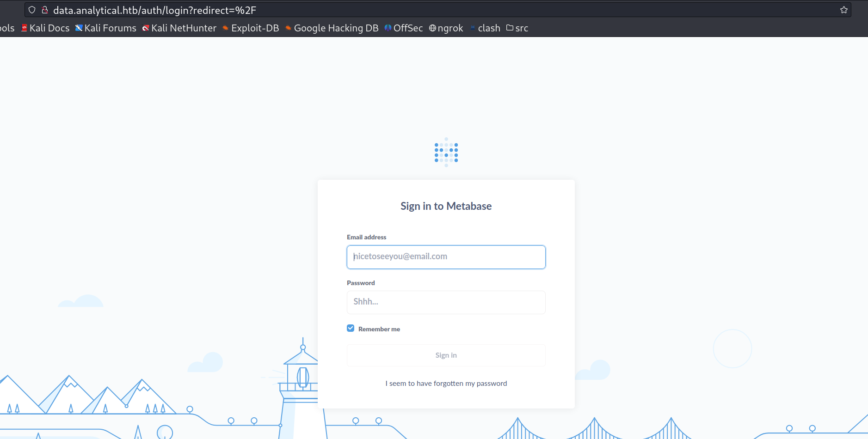Bookmark this page with the star icon
Viewport: 868px width, 439px height.
point(843,10)
